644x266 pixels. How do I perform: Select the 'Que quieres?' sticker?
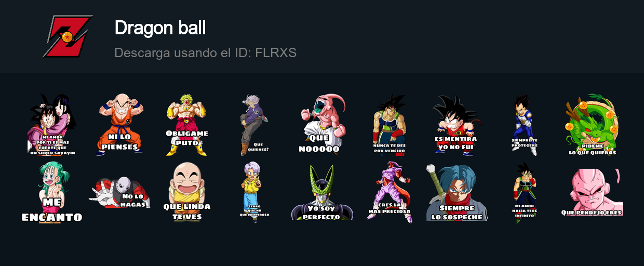(x=254, y=125)
